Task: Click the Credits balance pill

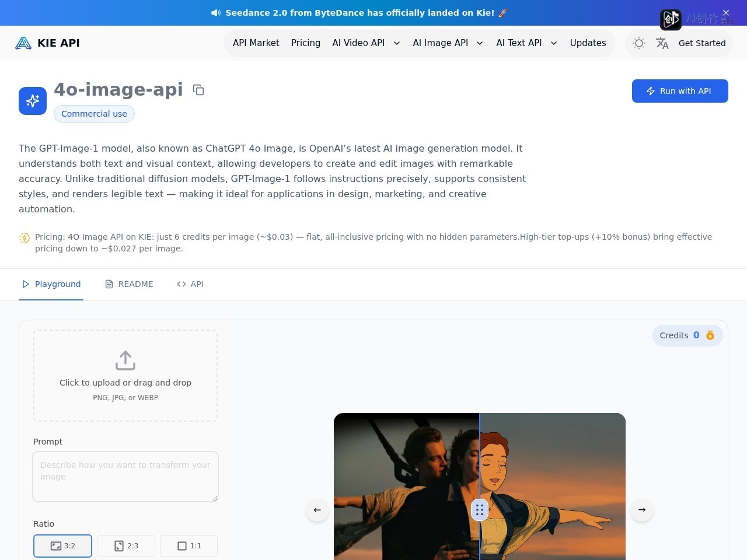Action: [x=687, y=335]
